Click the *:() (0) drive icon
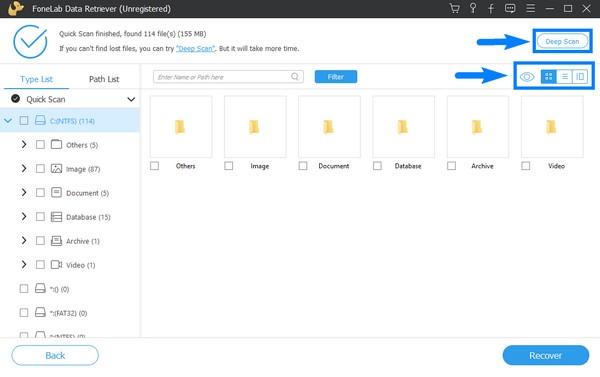Image resolution: width=600 pixels, height=377 pixels. coord(40,288)
